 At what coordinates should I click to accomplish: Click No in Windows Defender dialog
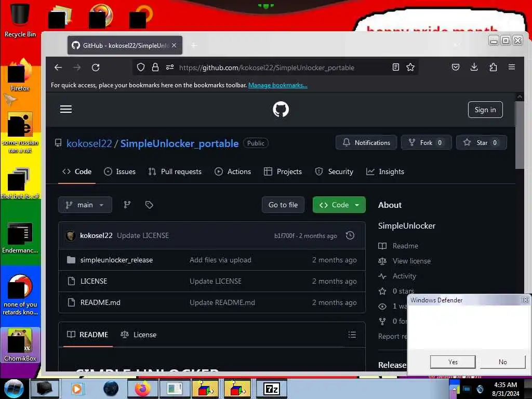[x=503, y=362]
